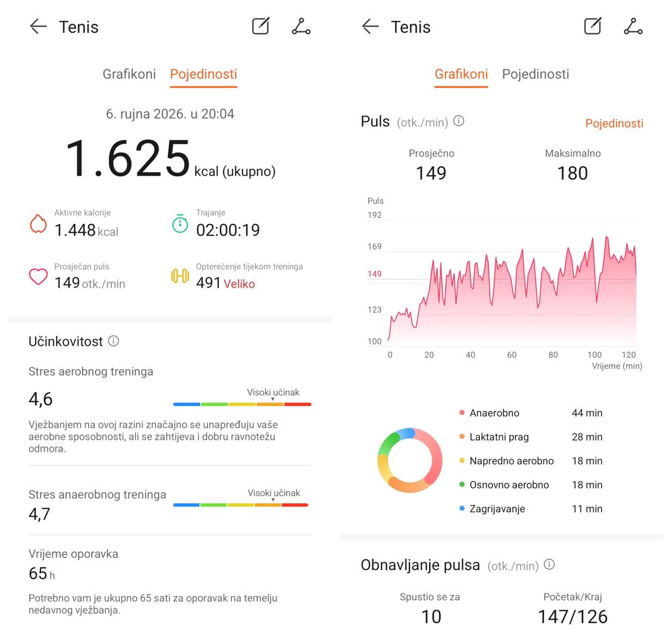
Task: Tap the anaerobic stress color scale bar
Action: (x=241, y=505)
